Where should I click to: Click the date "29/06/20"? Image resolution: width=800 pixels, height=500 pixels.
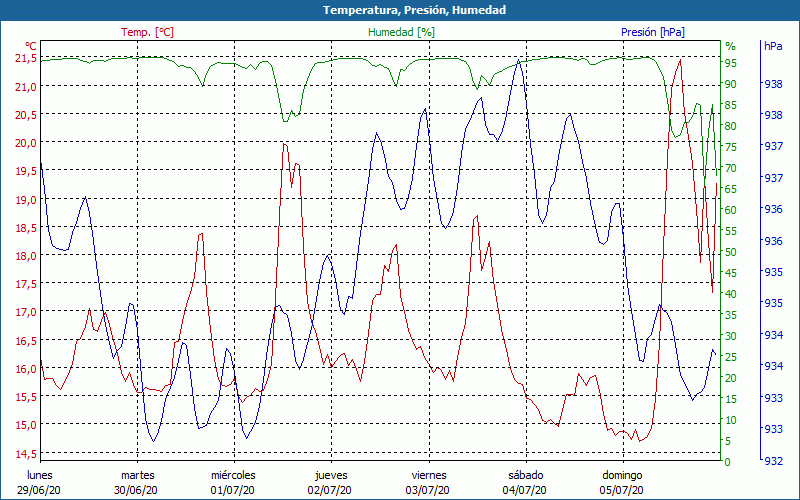pos(39,490)
